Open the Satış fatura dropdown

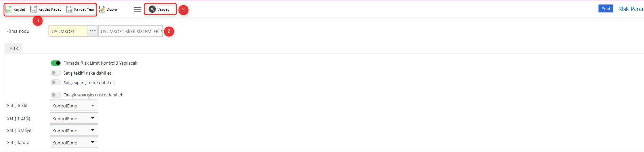[x=74, y=142]
